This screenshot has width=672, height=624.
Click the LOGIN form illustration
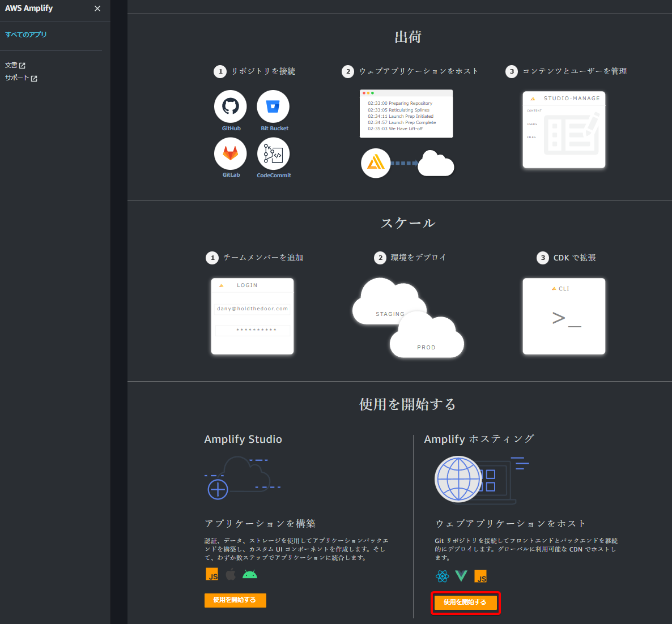pos(253,316)
